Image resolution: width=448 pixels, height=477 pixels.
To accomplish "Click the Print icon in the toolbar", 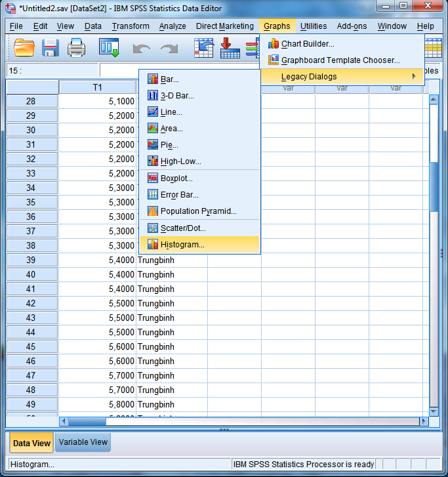I will 77,48.
